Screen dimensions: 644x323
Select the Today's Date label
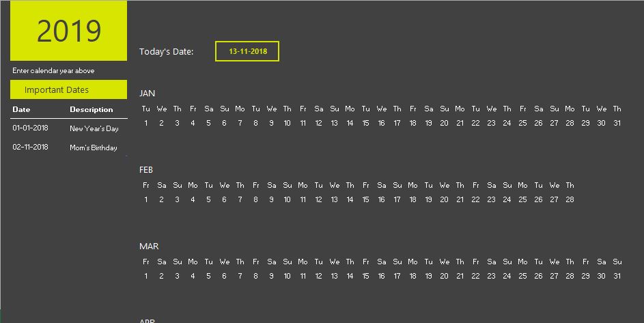point(167,52)
